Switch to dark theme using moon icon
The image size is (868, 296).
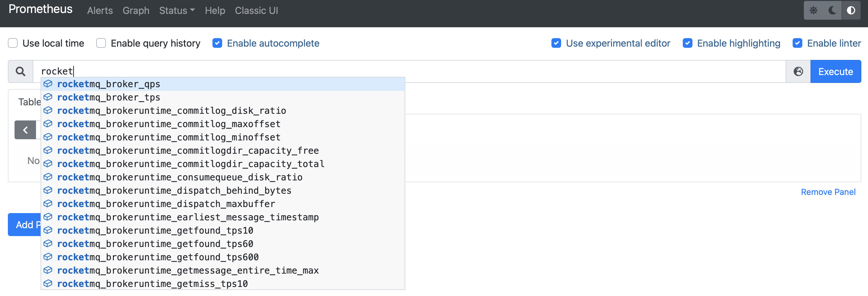coord(832,10)
